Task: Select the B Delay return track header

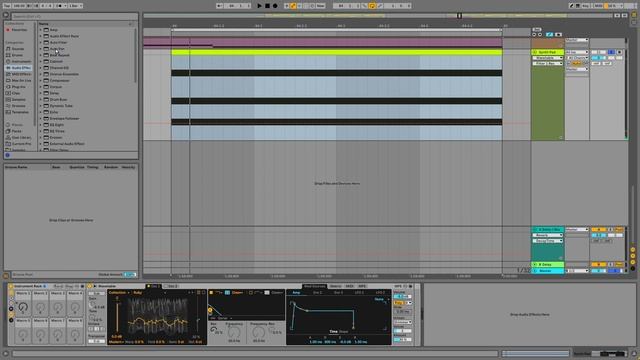Action: point(547,264)
